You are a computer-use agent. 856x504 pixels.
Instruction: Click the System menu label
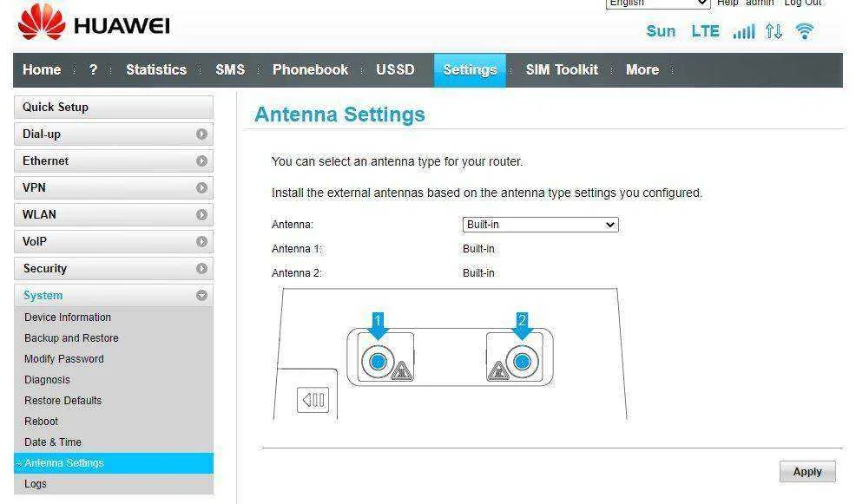click(43, 295)
